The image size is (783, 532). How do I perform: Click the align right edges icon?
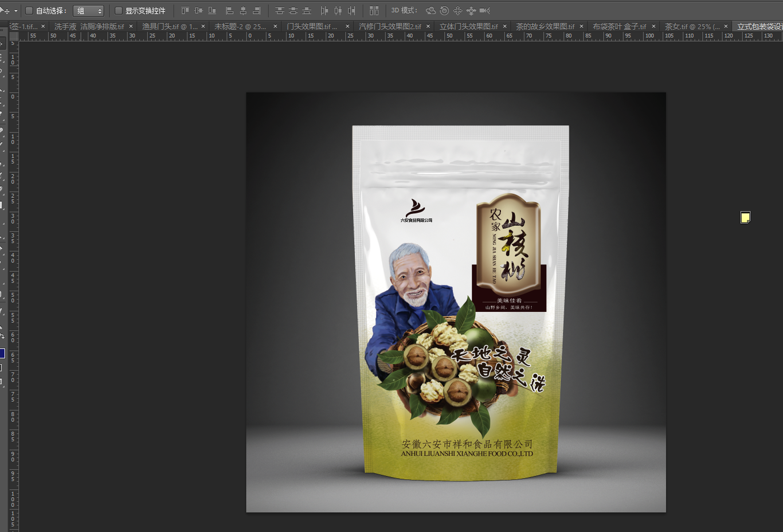point(257,10)
